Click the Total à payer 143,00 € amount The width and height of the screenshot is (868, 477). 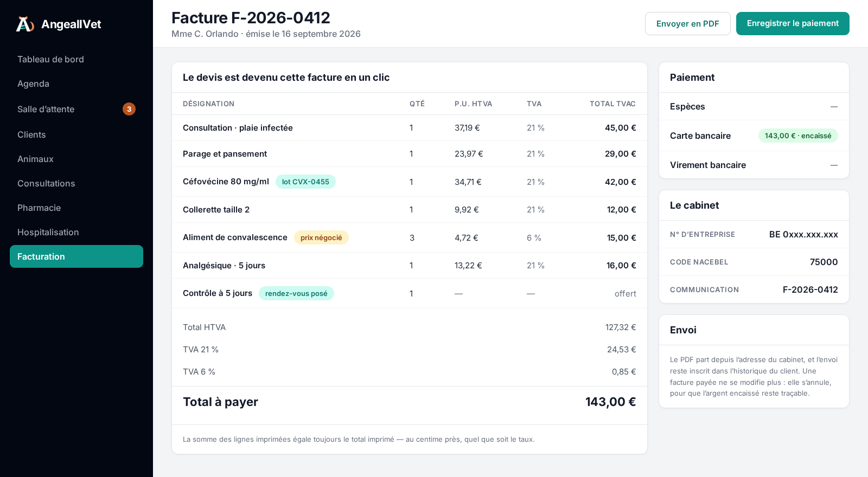click(x=610, y=402)
